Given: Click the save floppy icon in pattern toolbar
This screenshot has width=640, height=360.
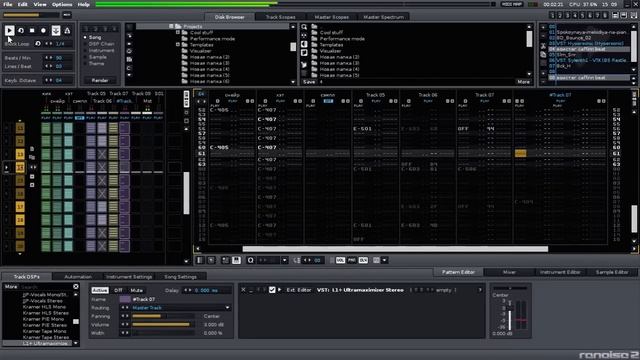Looking at the screenshot, I should tap(236, 260).
